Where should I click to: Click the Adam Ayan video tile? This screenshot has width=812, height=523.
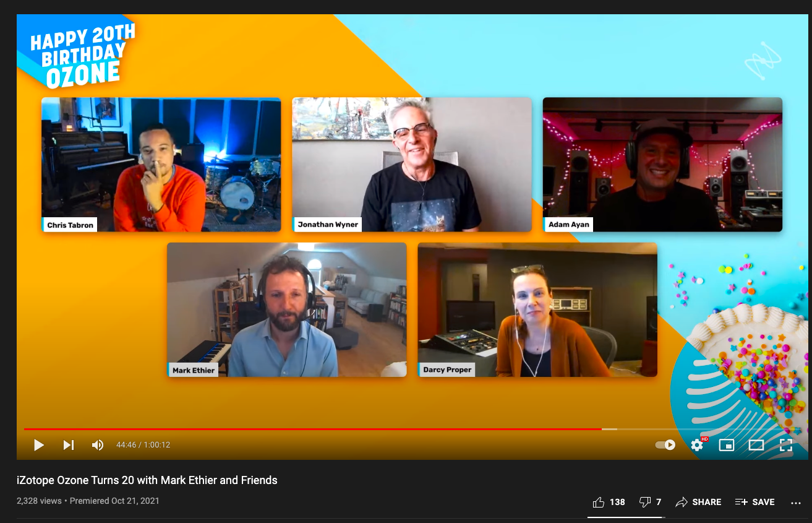point(662,165)
